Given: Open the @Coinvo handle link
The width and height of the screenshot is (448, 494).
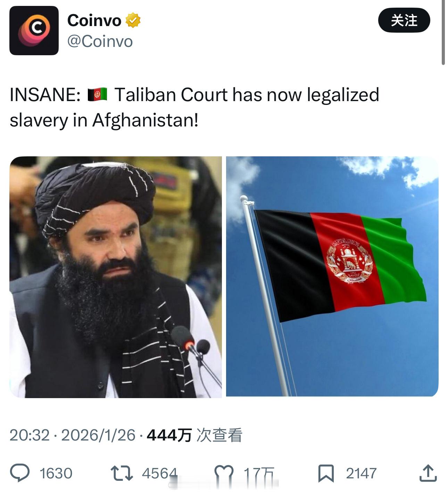Looking at the screenshot, I should pyautogui.click(x=100, y=41).
